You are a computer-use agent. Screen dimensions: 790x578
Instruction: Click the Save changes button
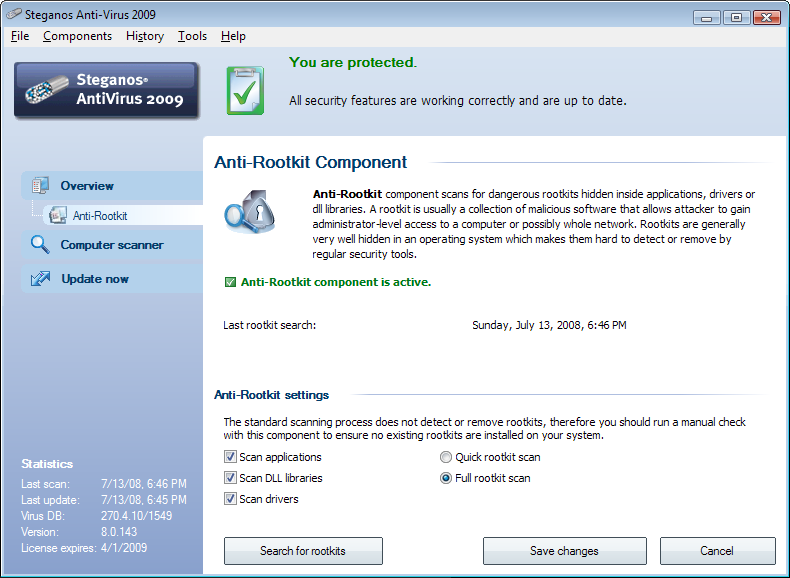tap(564, 551)
